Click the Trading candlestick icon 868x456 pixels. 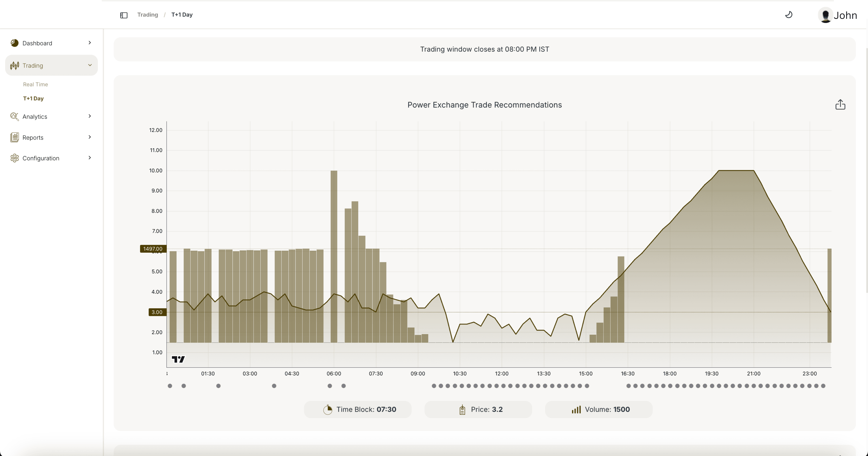[15, 65]
